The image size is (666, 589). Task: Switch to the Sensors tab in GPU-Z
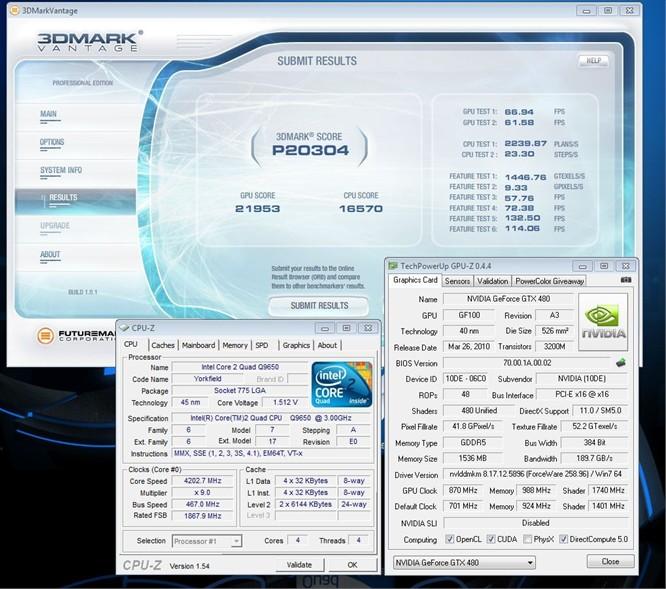[x=457, y=281]
